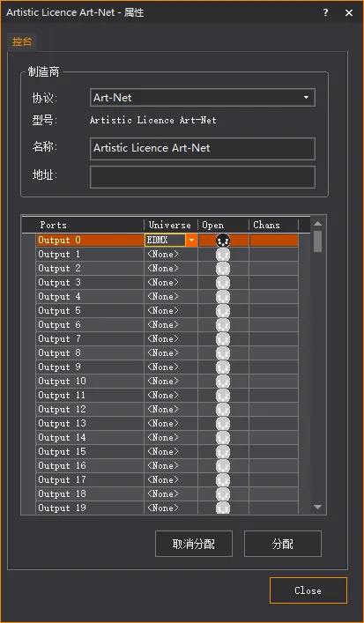Viewport: 364px width, 623px height.
Task: Toggle the Open connector icon for Output 2
Action: pos(223,269)
